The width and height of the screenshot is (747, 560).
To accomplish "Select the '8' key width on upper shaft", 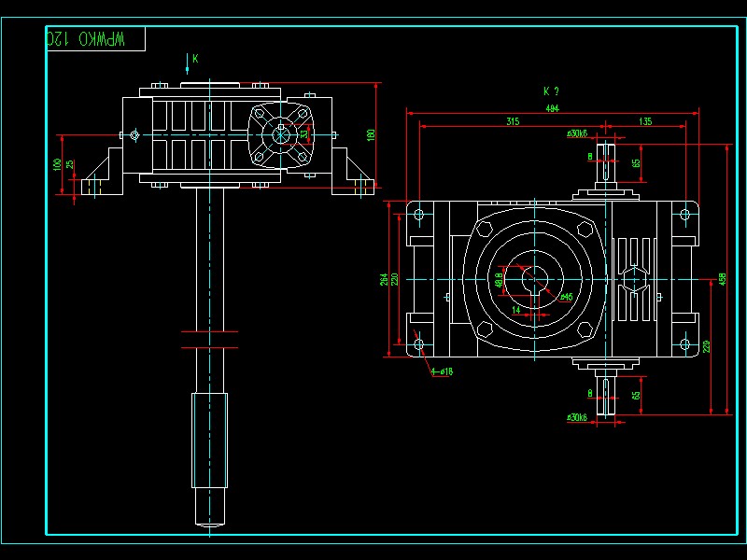I will [x=590, y=156].
